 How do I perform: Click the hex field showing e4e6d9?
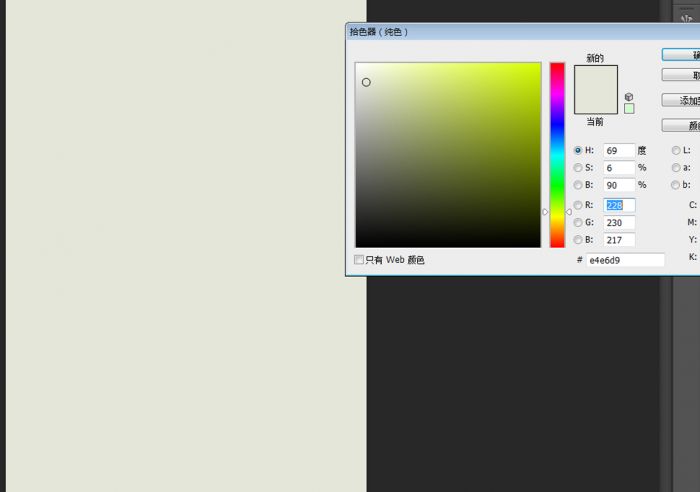coord(625,260)
